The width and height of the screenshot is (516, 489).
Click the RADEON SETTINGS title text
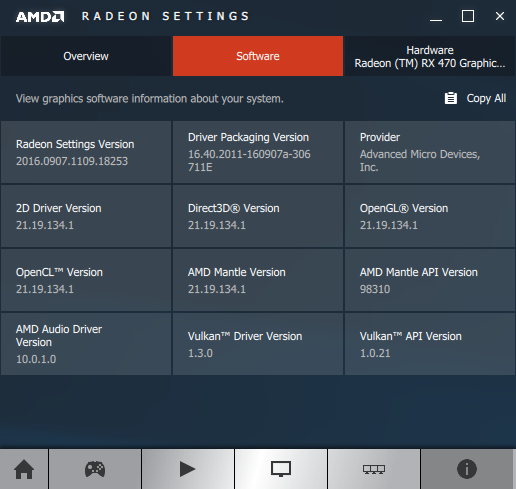[x=166, y=16]
